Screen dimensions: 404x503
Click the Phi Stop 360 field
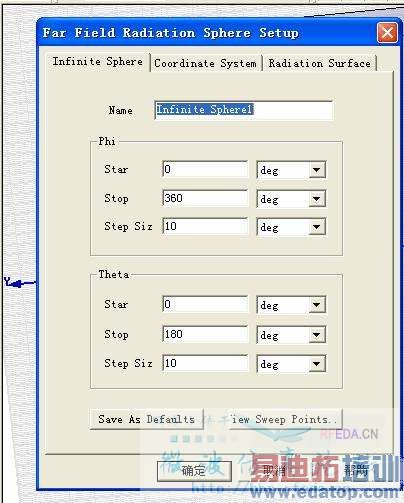(x=205, y=198)
